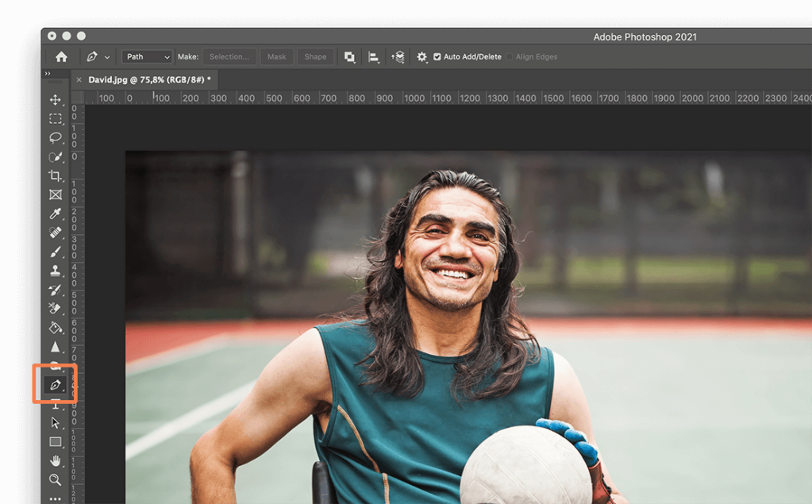Select the Path Selection arrow tool
The height and width of the screenshot is (504, 812).
[56, 423]
